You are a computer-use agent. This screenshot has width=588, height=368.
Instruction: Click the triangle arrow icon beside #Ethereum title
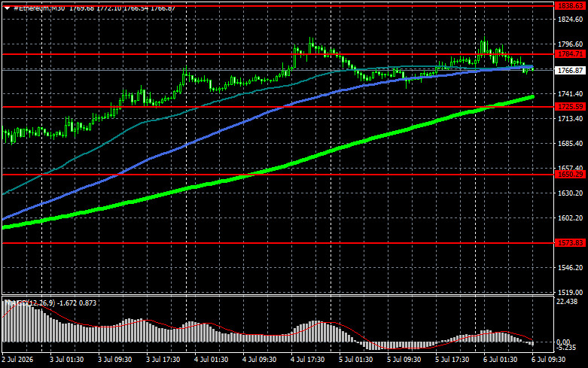pyautogui.click(x=7, y=8)
